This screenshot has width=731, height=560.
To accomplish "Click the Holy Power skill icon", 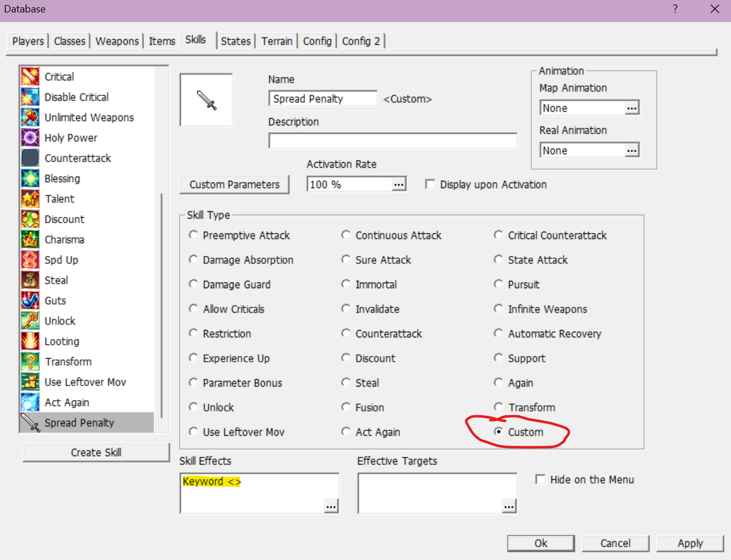I will click(30, 138).
